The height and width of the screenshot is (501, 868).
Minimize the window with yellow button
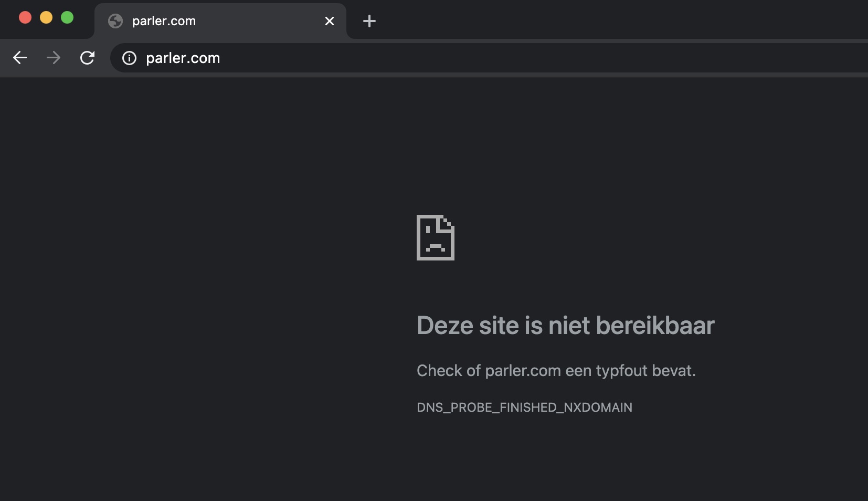pyautogui.click(x=46, y=17)
